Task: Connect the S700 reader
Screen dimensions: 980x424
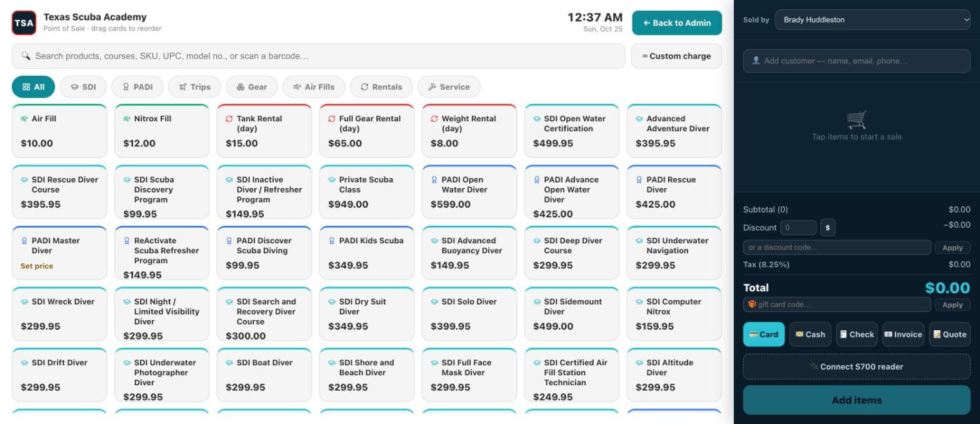Action: 857,366
